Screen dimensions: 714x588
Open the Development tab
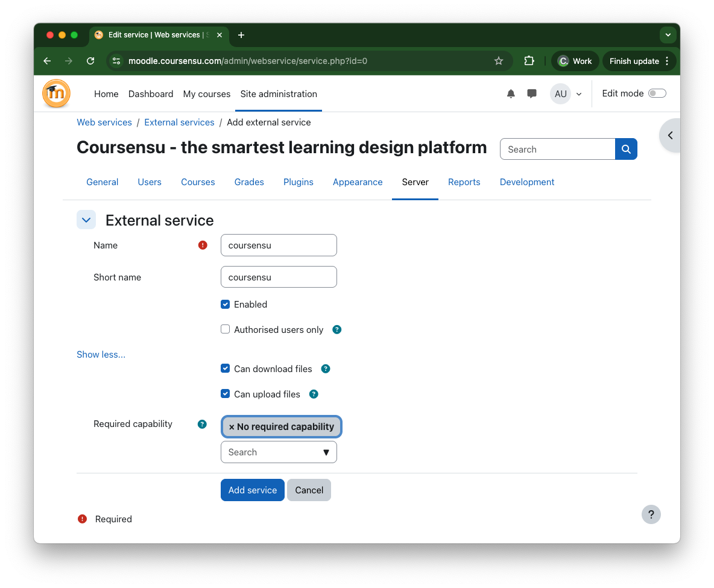click(527, 182)
